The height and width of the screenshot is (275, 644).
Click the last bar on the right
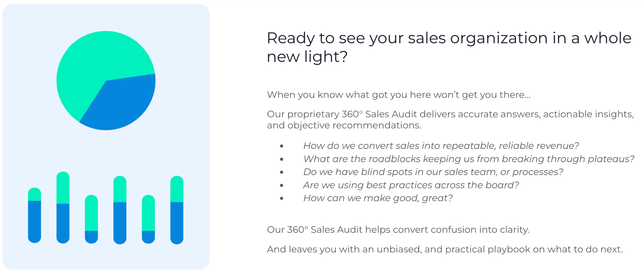[x=177, y=210]
